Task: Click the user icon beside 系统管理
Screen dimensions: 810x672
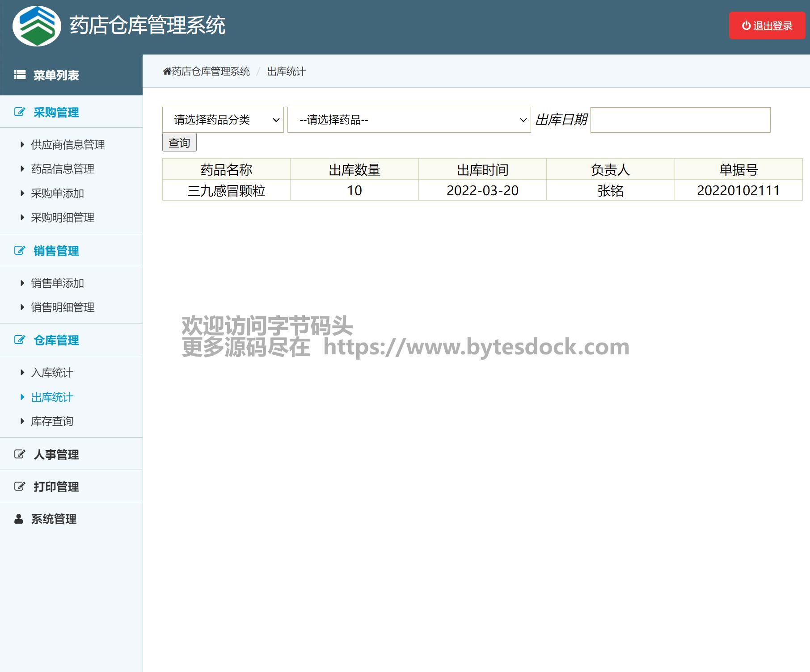Action: click(19, 519)
